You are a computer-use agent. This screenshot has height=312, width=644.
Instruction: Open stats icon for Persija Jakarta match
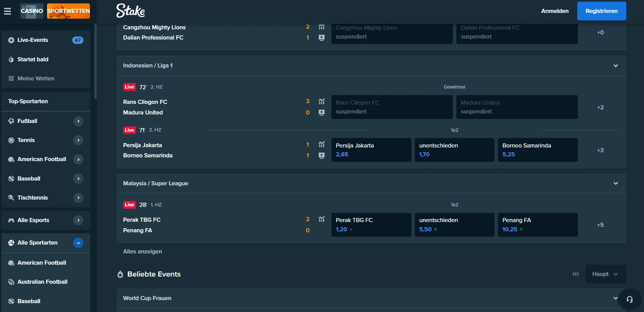(x=321, y=144)
